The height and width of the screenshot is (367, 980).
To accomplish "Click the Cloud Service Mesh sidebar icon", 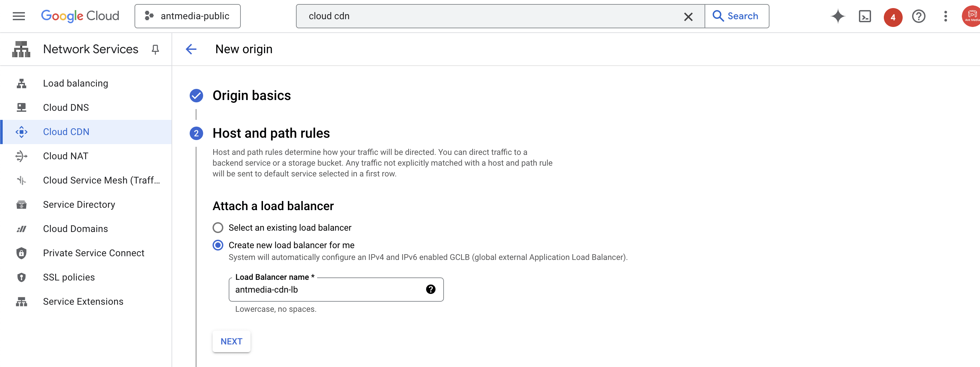I will [21, 180].
